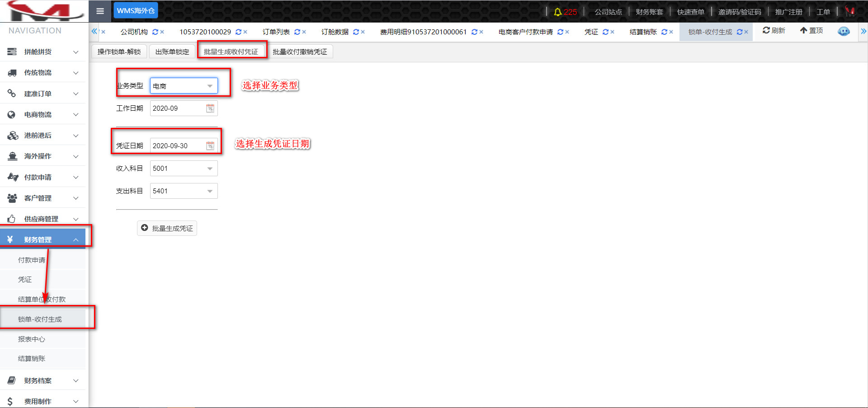Open the 公司站点 top link

pyautogui.click(x=608, y=12)
